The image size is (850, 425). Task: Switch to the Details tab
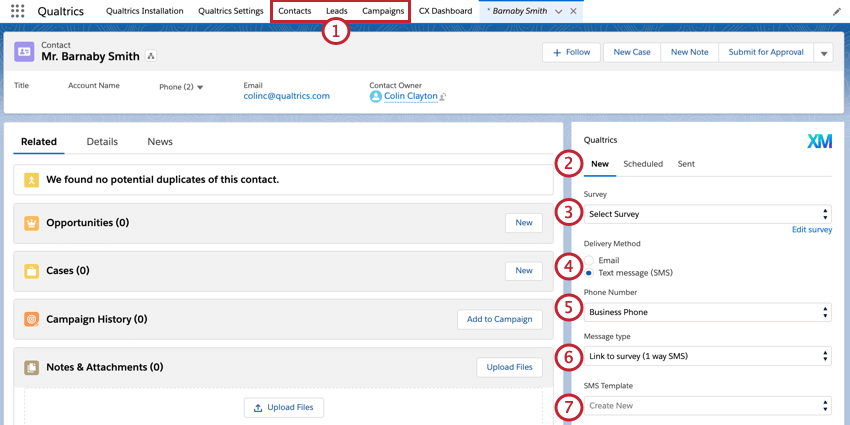102,141
